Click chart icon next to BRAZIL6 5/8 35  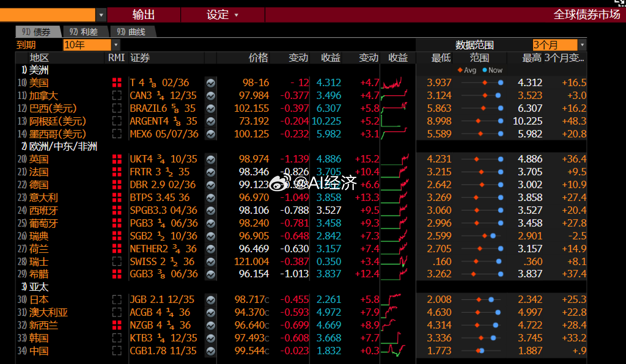coord(211,109)
